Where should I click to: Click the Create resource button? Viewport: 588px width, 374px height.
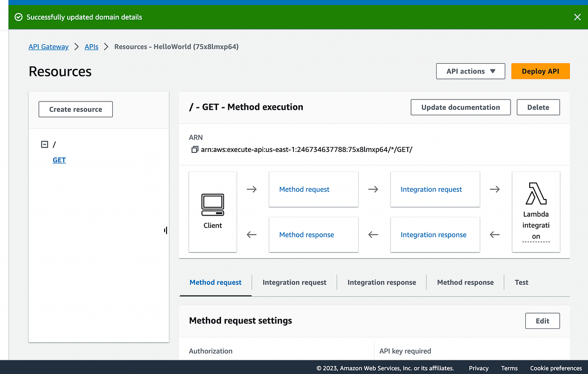pos(75,109)
